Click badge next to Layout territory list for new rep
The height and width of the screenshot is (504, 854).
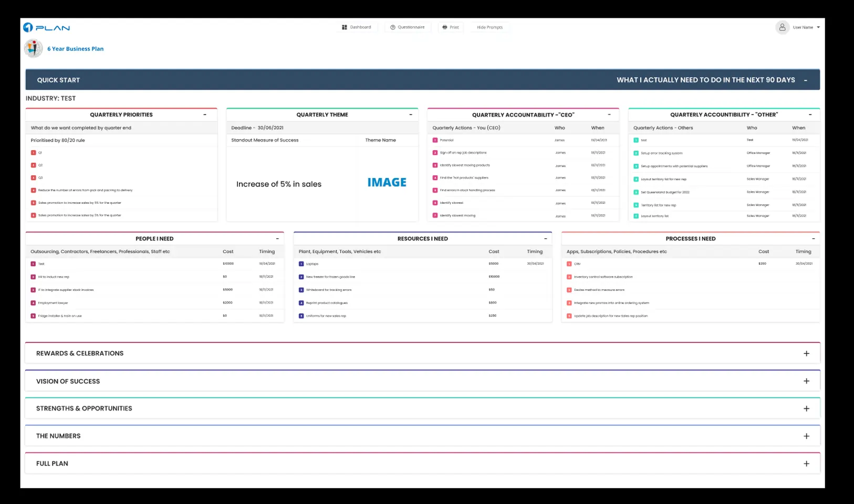pos(636,179)
